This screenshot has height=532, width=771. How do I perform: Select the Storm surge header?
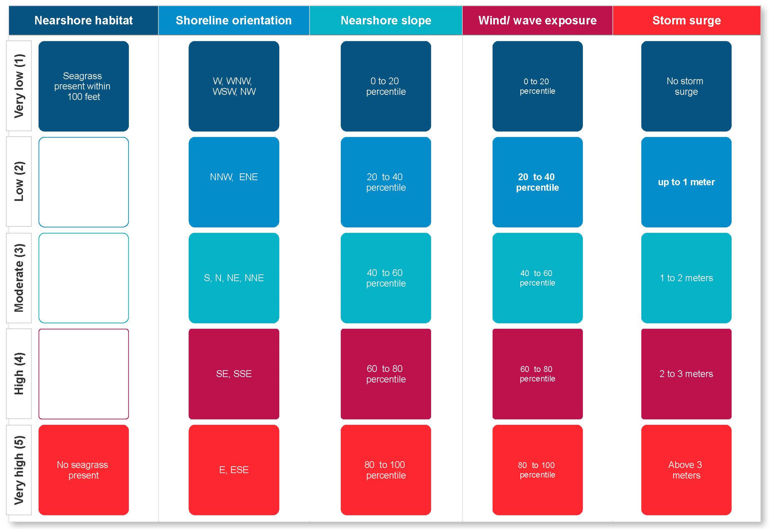(686, 20)
